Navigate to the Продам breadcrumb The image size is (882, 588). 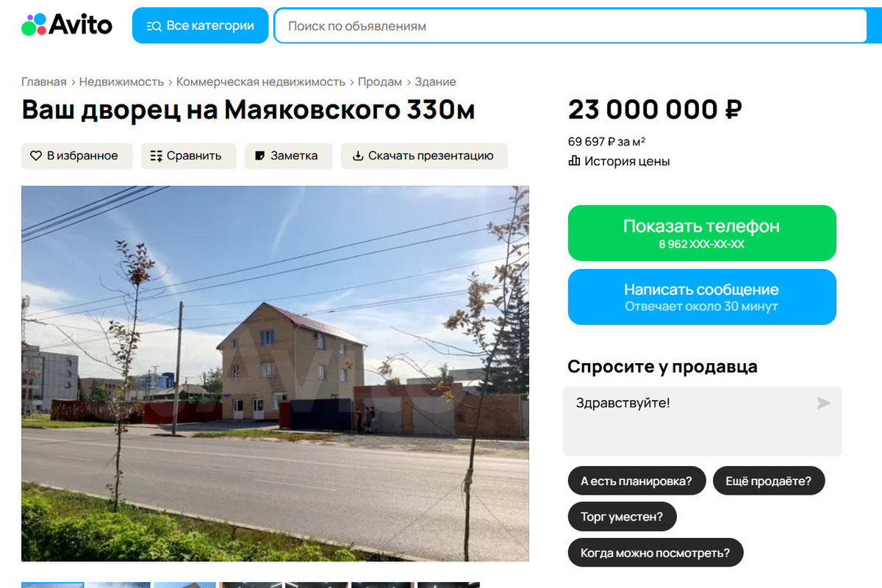click(x=380, y=82)
